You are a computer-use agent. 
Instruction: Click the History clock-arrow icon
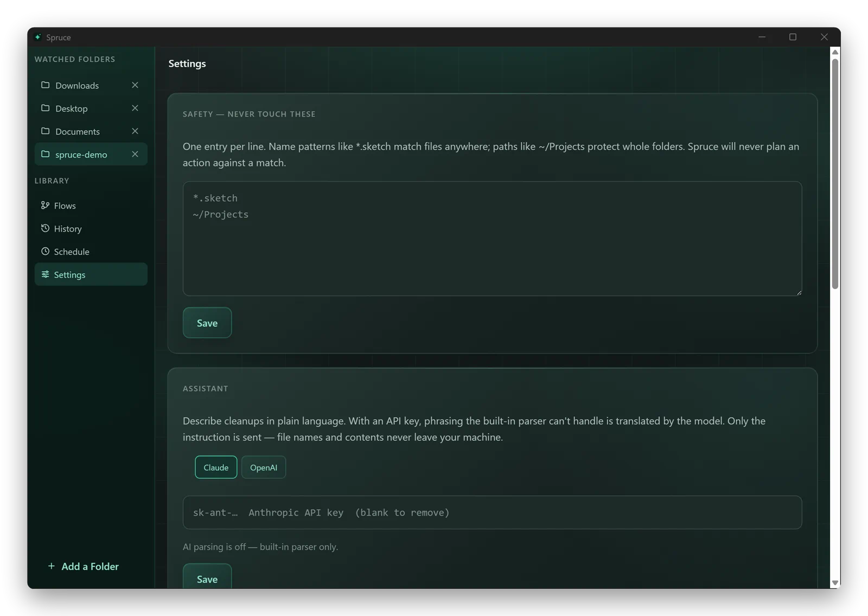coord(45,228)
